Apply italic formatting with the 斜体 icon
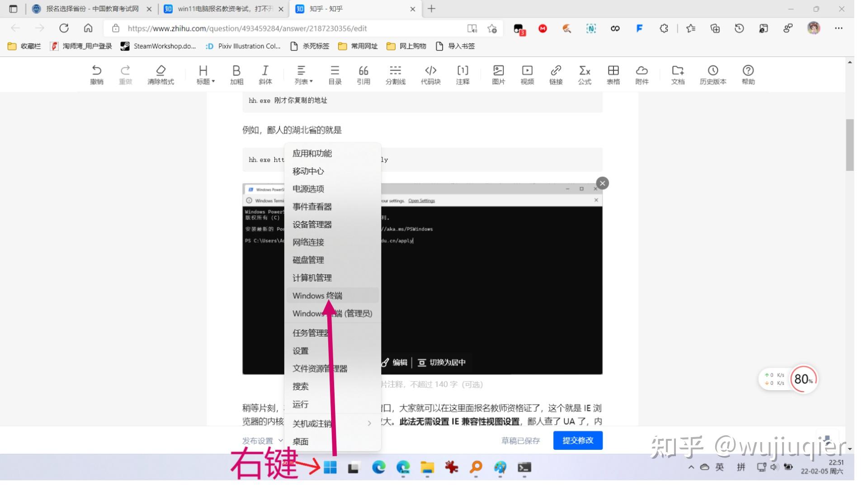The width and height of the screenshot is (868, 486). click(x=265, y=75)
